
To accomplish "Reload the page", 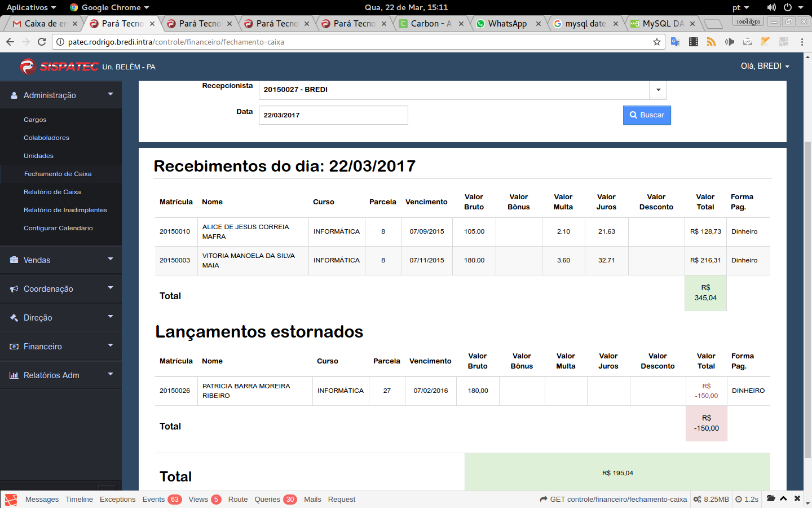I will tap(42, 42).
